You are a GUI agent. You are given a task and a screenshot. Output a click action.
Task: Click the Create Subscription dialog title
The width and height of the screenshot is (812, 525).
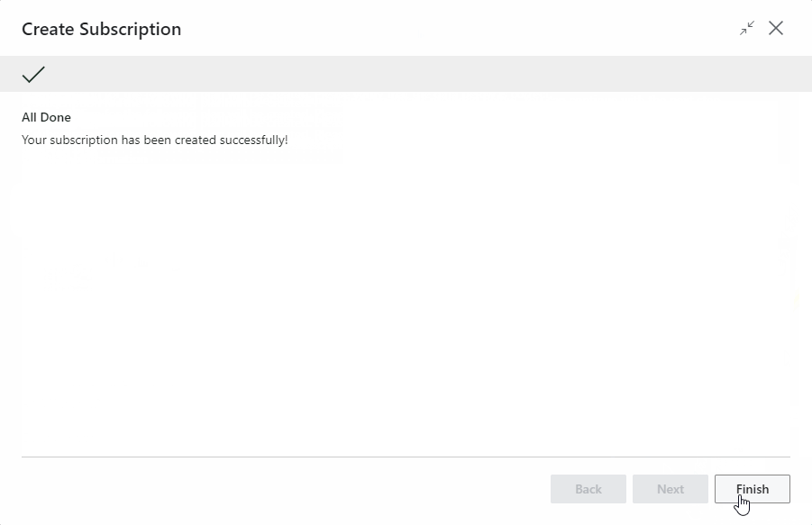click(101, 29)
